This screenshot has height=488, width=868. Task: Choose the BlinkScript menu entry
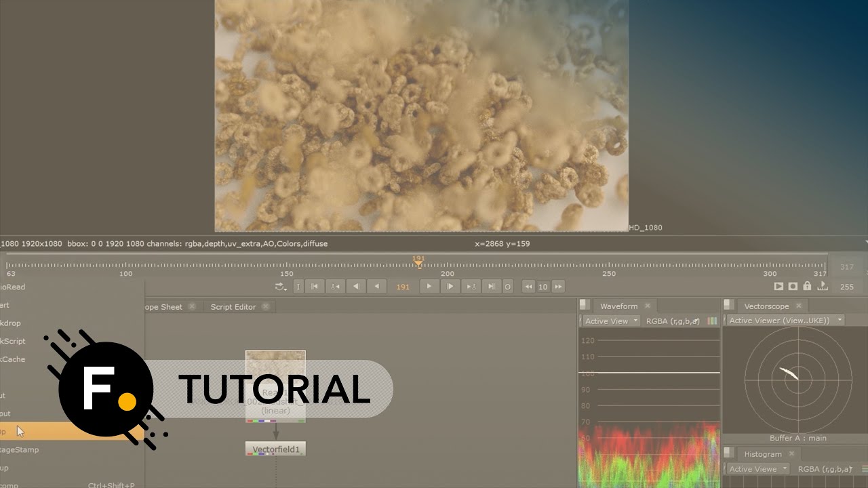[x=72, y=341]
